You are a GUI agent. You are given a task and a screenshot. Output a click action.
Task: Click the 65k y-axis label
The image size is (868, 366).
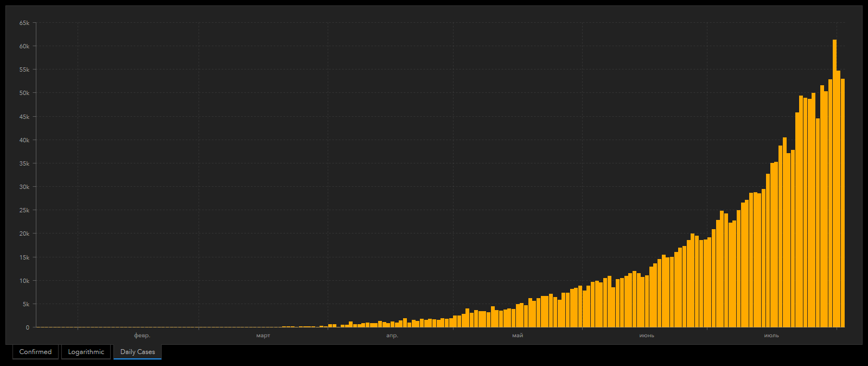tap(24, 23)
